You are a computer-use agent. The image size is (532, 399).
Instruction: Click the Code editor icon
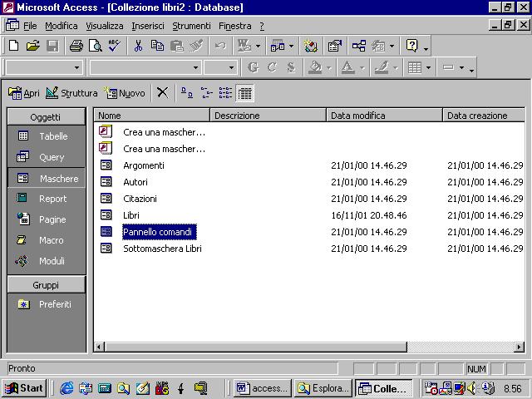point(311,46)
